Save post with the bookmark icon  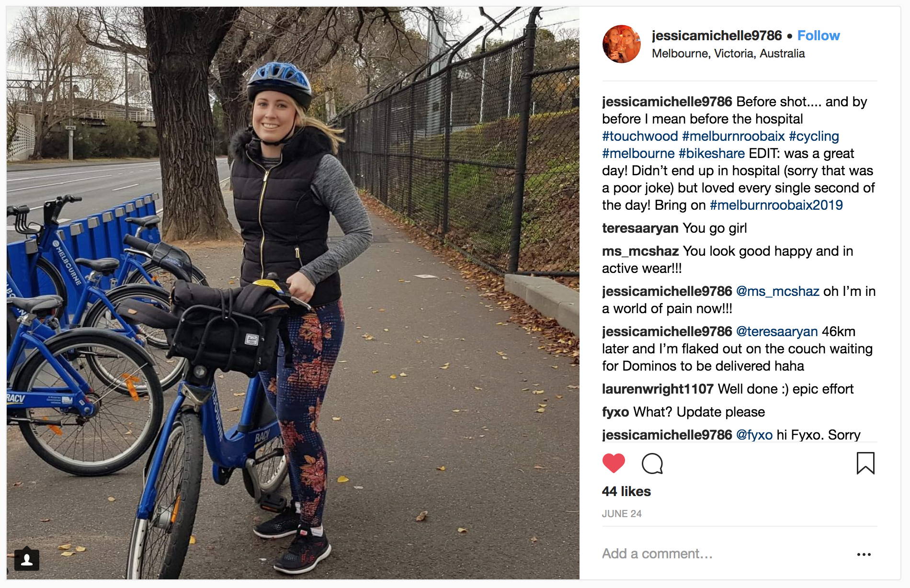click(x=865, y=463)
